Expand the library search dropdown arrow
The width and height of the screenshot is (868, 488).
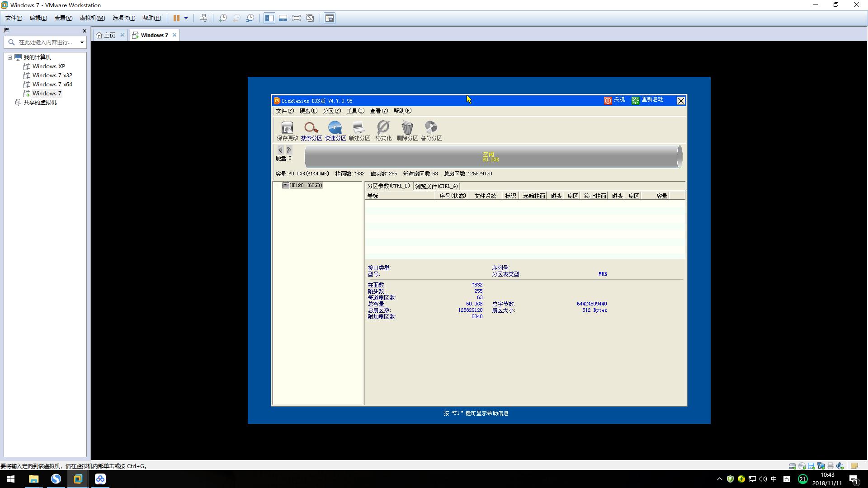tap(82, 42)
